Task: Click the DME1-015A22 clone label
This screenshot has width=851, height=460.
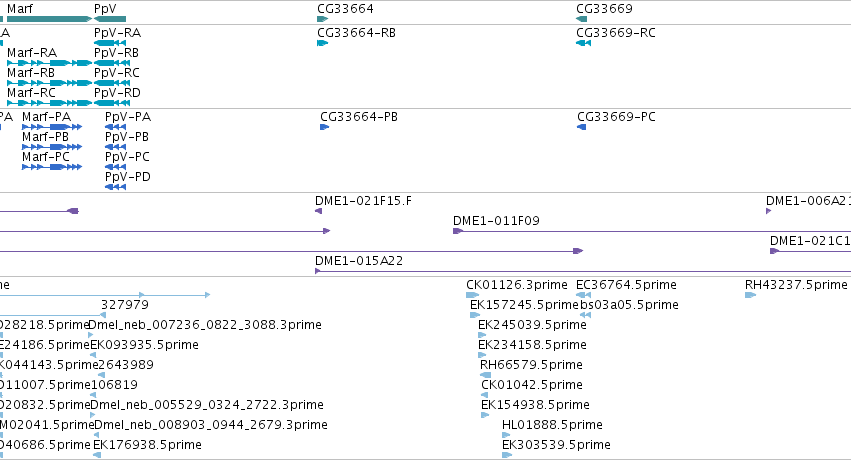Action: (x=359, y=261)
